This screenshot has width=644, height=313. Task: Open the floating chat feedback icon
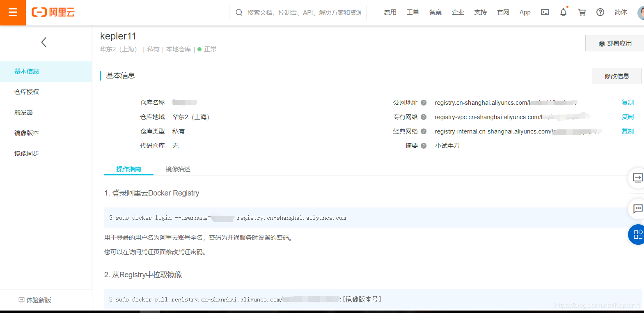coord(637,209)
